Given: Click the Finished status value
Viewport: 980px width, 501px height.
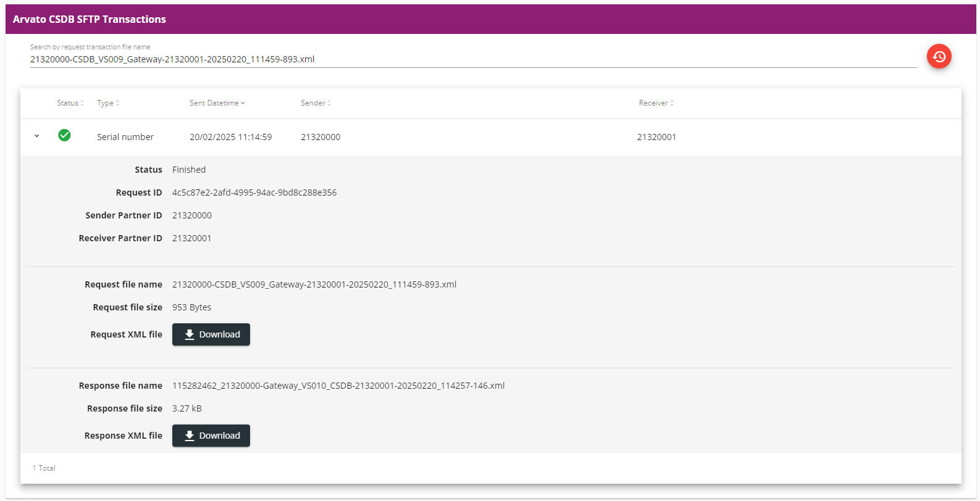Looking at the screenshot, I should [189, 170].
